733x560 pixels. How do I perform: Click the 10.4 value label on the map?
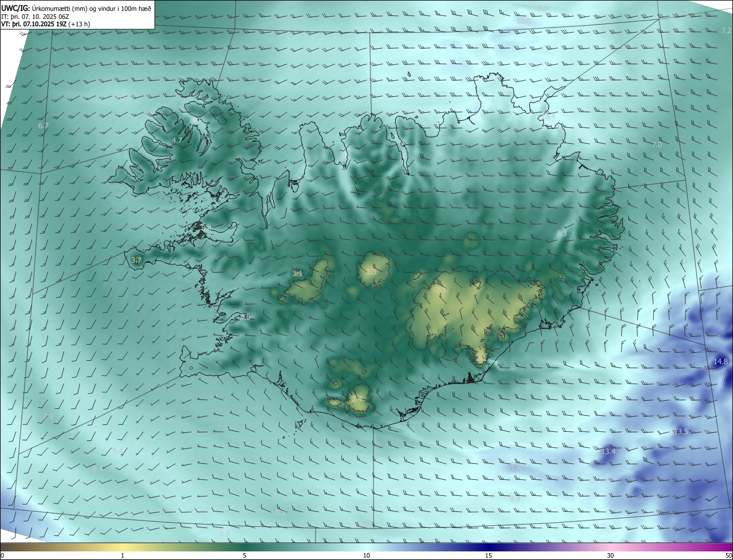tap(547, 116)
